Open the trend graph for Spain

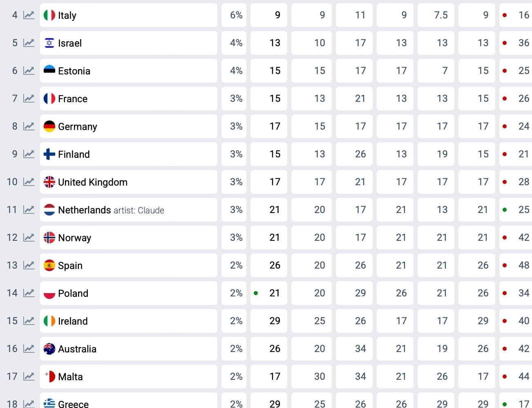(29, 265)
